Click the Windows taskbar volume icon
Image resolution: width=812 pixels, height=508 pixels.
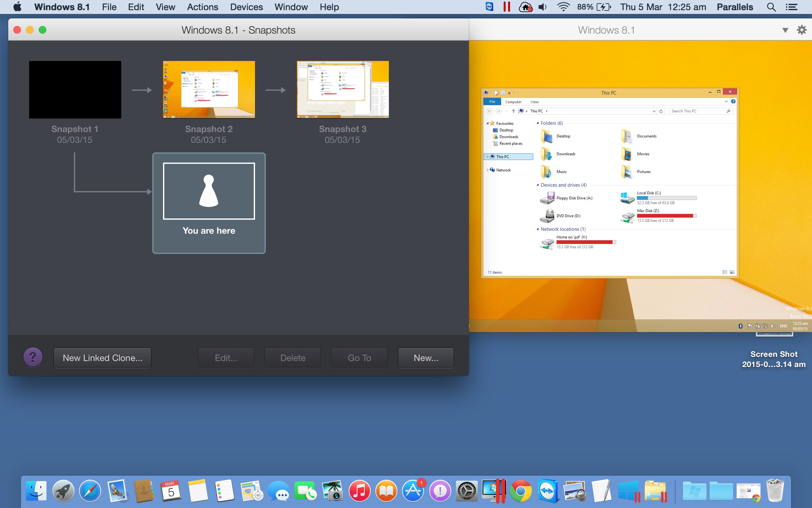(x=773, y=326)
